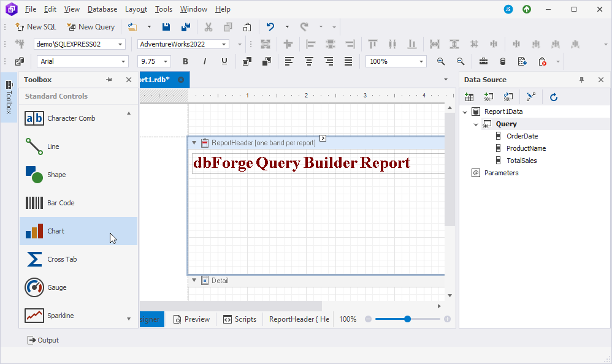Open the File menu
This screenshot has height=364, width=612.
31,9
